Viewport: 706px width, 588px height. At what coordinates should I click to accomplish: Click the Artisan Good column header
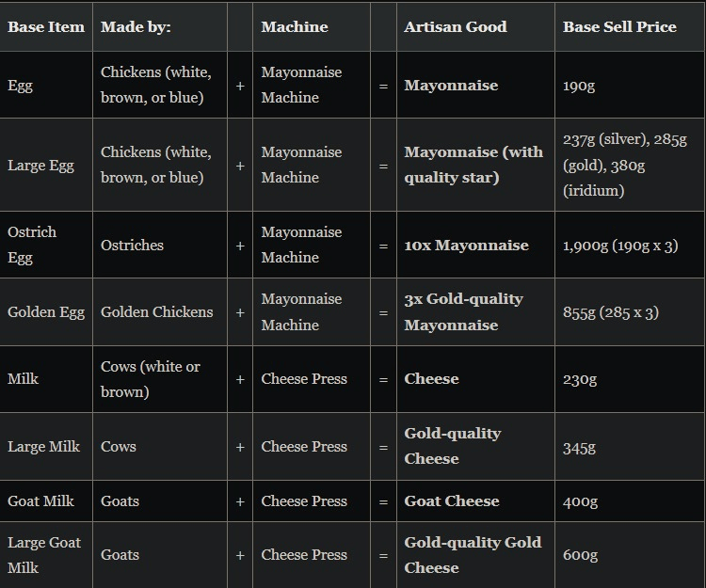tap(456, 27)
